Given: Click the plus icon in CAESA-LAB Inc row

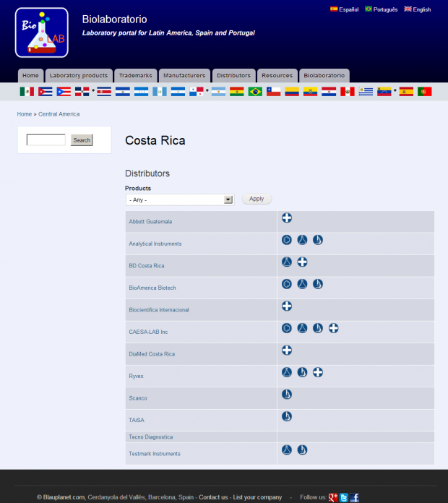Looking at the screenshot, I should (334, 328).
